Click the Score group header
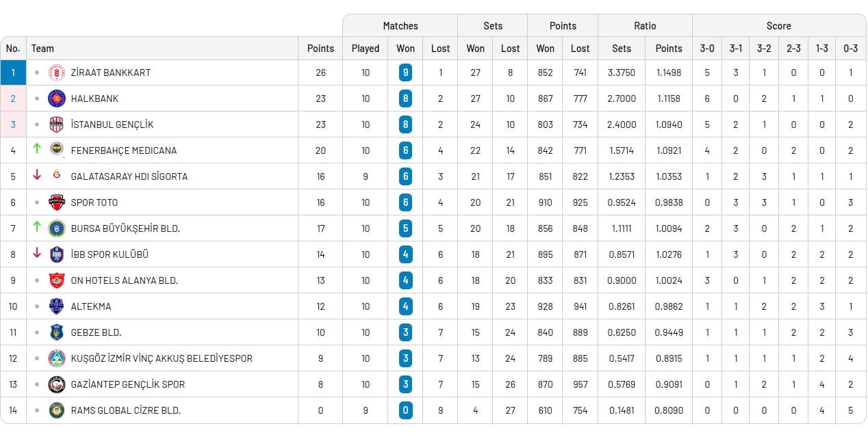 [778, 26]
